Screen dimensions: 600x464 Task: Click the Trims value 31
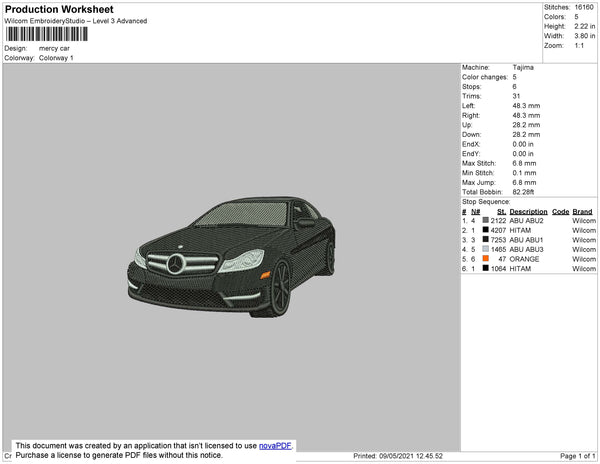tap(516, 96)
